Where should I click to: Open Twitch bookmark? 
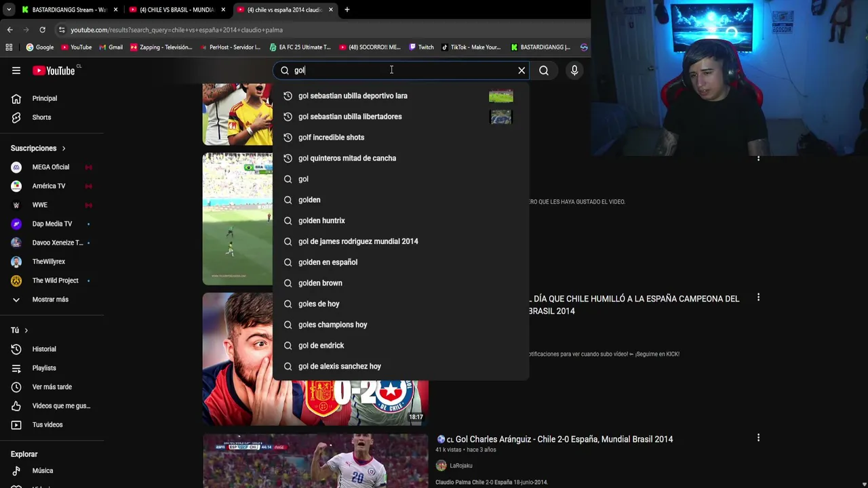(421, 47)
